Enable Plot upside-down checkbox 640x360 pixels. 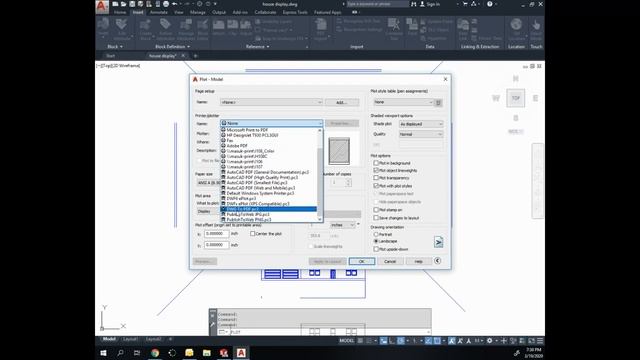[x=376, y=249]
